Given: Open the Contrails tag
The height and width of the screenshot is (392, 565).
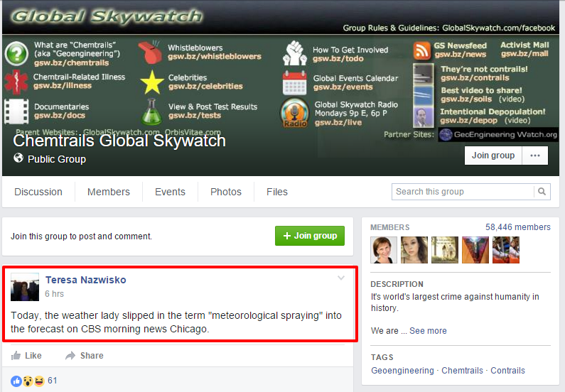Looking at the screenshot, I should coord(507,371).
